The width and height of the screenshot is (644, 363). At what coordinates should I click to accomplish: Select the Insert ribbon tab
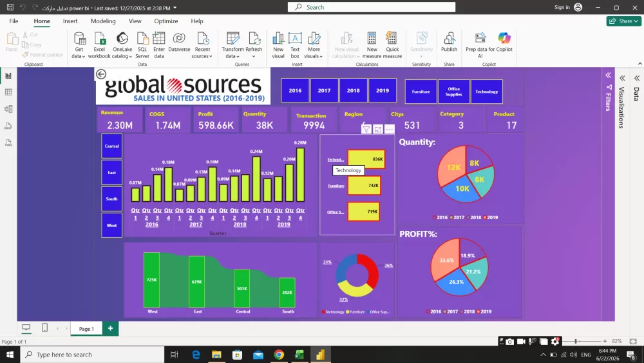tap(70, 21)
